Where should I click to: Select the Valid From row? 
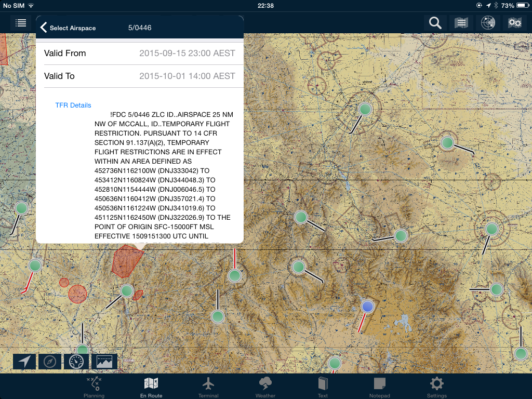[x=140, y=54]
